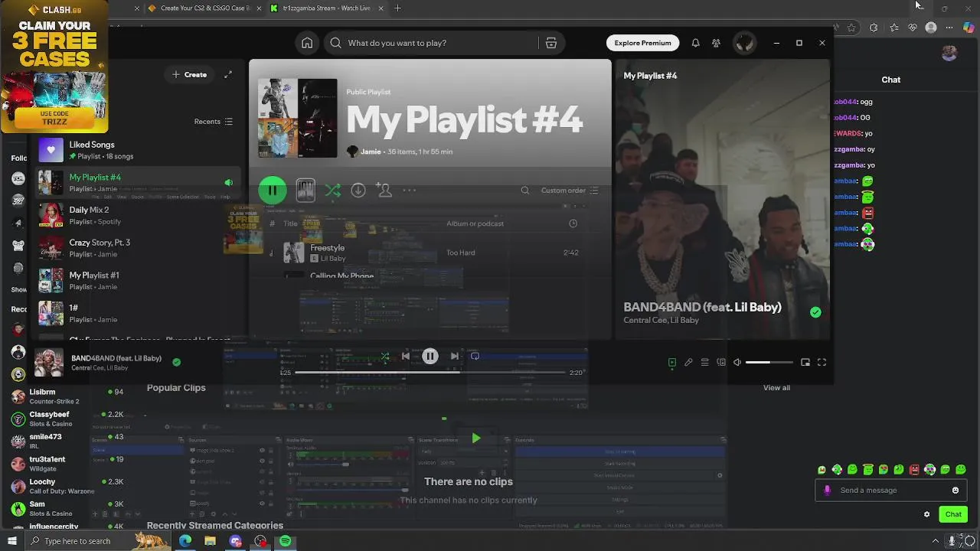Open Custom order sort dropdown
This screenshot has height=551, width=980.
(570, 191)
